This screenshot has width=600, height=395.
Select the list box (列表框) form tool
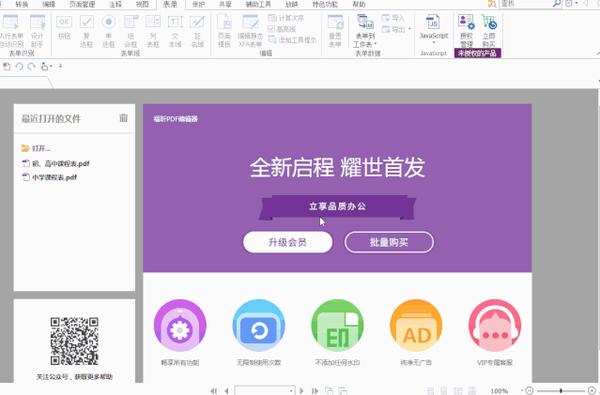pos(153,31)
